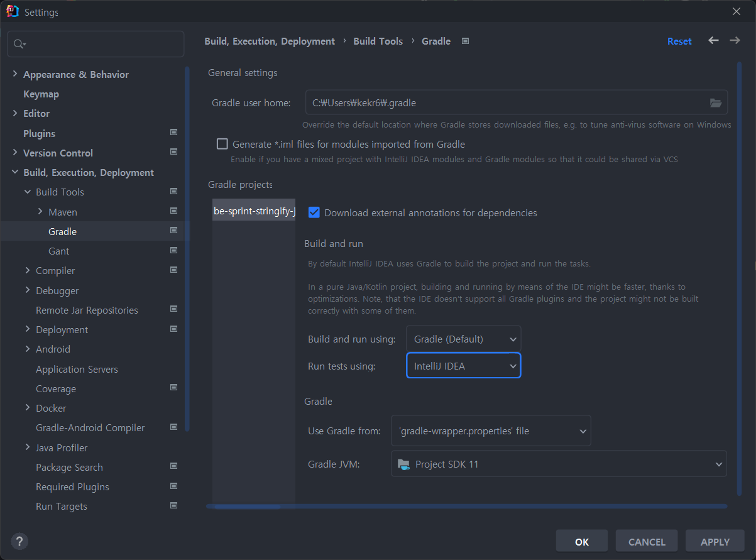Click project-level icon beside Plugins
Image resolution: width=756 pixels, height=560 pixels.
pyautogui.click(x=174, y=133)
